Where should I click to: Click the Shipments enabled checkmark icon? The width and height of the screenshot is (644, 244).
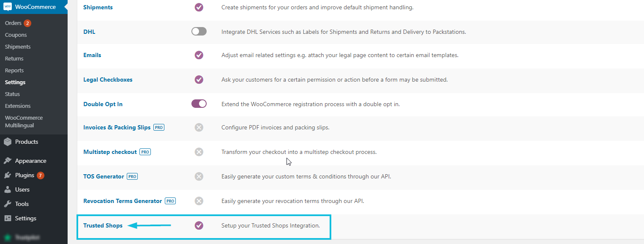coord(199,7)
